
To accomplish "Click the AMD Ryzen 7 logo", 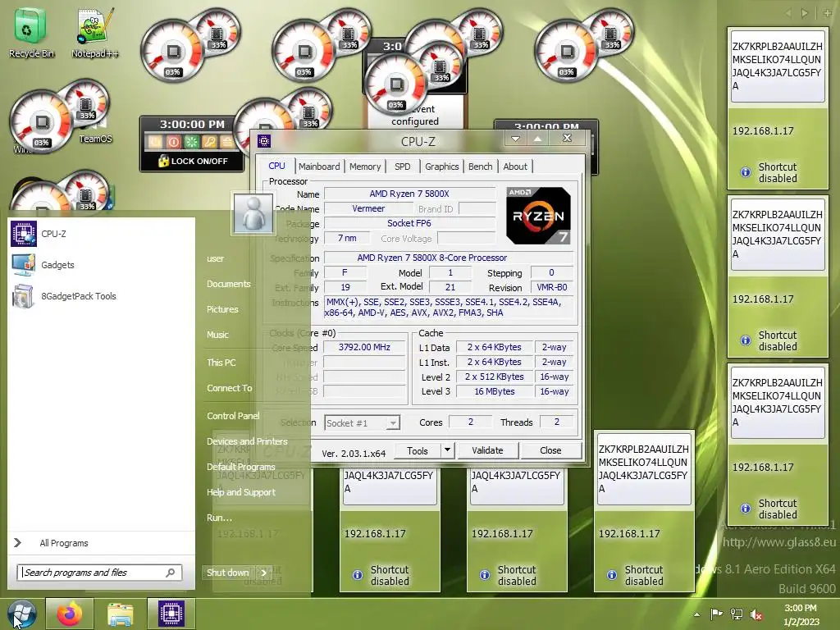I will click(x=538, y=216).
